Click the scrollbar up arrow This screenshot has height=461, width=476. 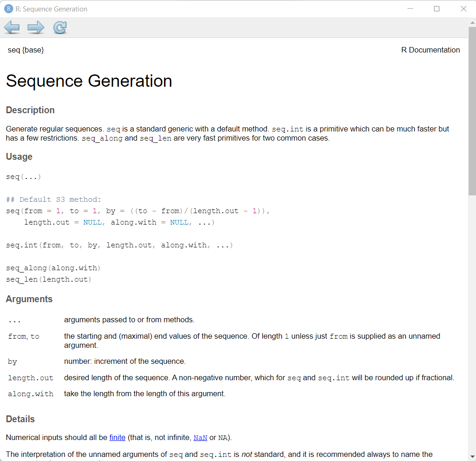click(x=472, y=22)
